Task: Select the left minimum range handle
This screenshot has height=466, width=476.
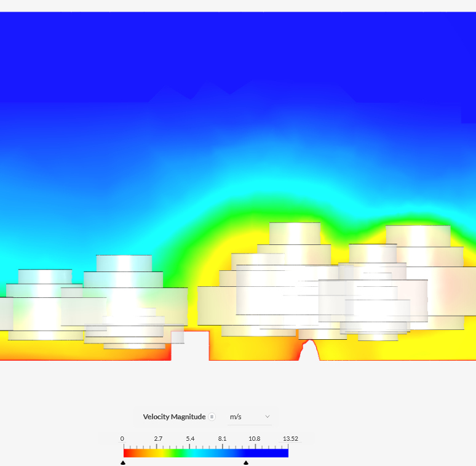Action: [x=123, y=462]
